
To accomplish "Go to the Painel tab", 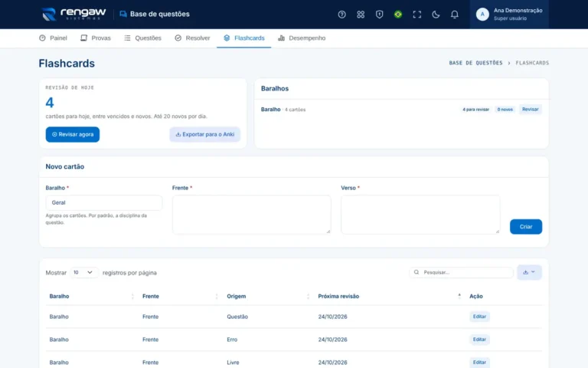I will click(53, 38).
